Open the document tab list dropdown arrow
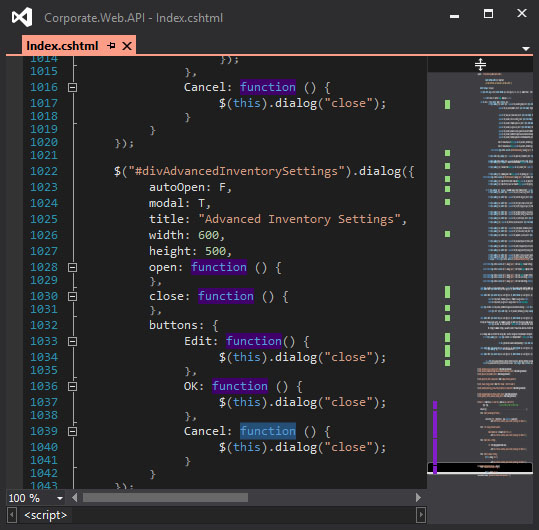Viewport: 539px width, 530px height. tap(526, 49)
